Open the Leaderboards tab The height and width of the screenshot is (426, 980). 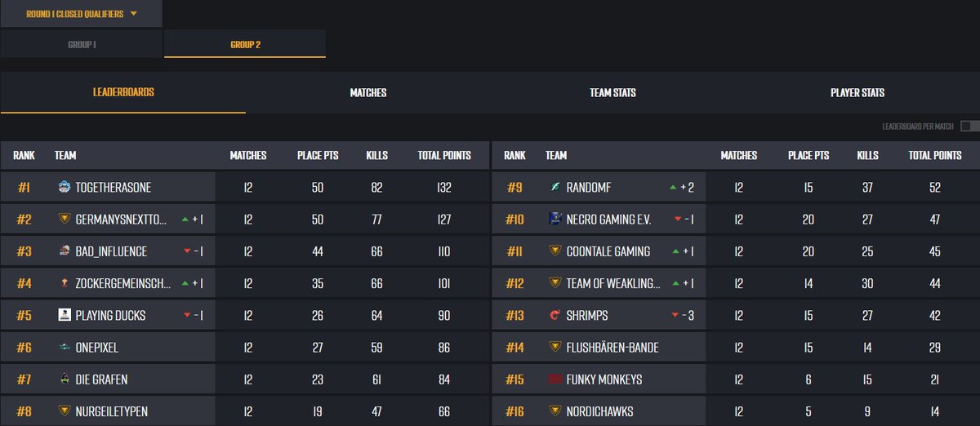(122, 92)
